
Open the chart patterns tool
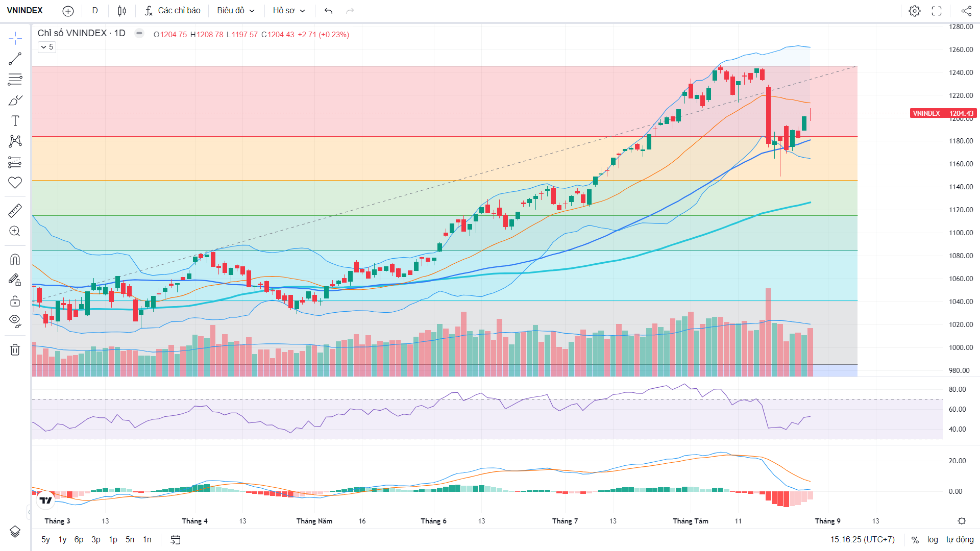click(15, 141)
